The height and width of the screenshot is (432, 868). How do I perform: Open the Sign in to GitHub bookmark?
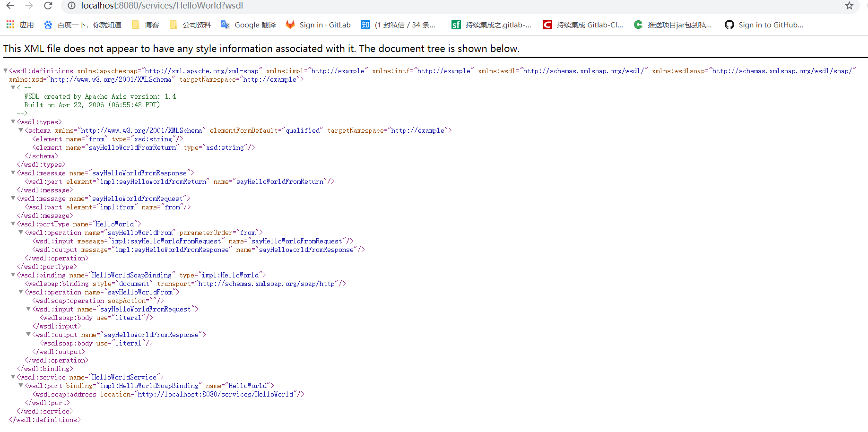[x=764, y=25]
